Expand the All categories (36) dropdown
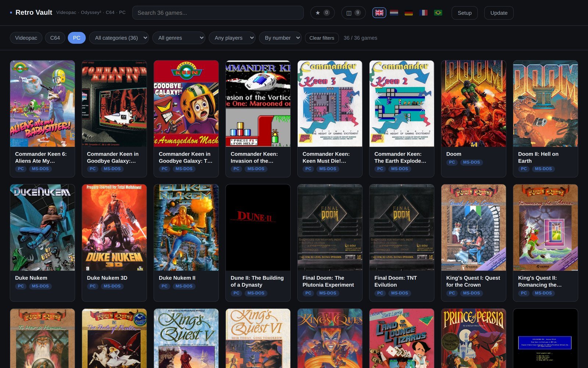 tap(119, 38)
